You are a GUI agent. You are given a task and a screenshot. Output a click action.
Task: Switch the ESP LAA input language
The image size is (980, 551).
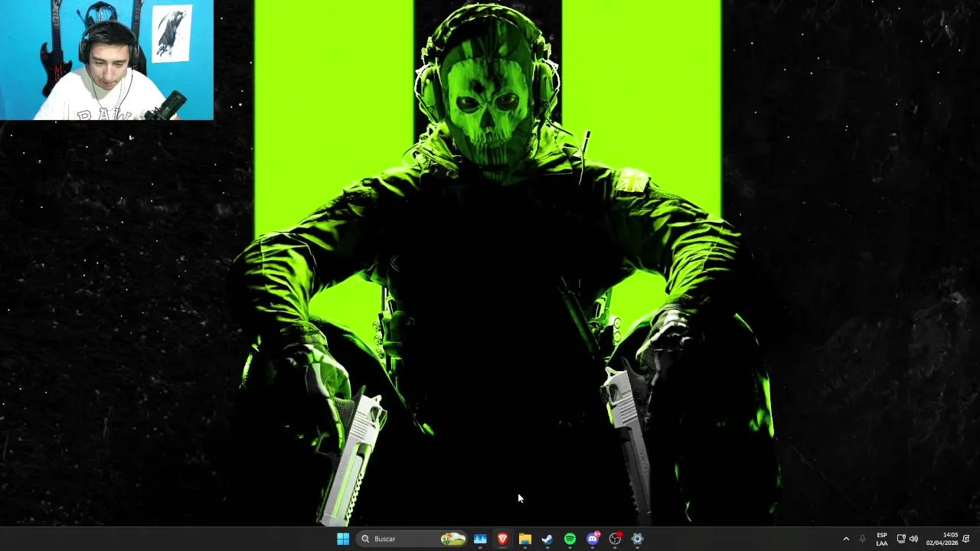[x=882, y=539]
